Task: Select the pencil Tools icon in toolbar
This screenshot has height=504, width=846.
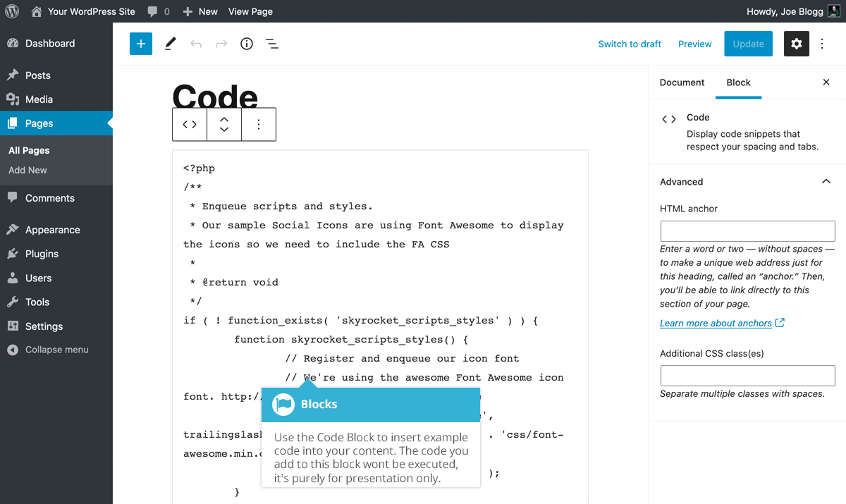Action: coord(170,44)
